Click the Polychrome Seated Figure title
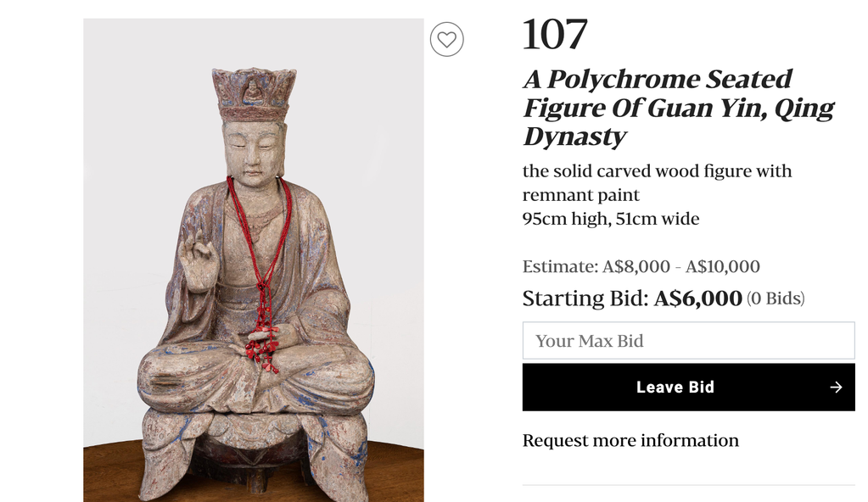Viewport: 868px width, 502px height. [x=678, y=108]
